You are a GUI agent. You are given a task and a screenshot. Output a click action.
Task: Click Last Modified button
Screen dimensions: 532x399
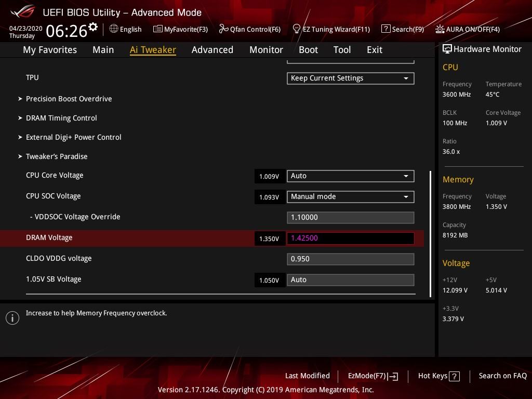pos(308,376)
